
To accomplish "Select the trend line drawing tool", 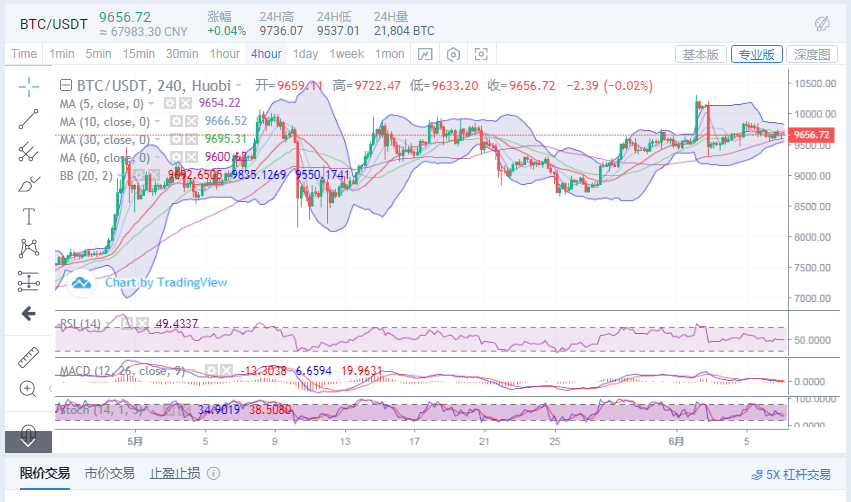I will pos(28,119).
